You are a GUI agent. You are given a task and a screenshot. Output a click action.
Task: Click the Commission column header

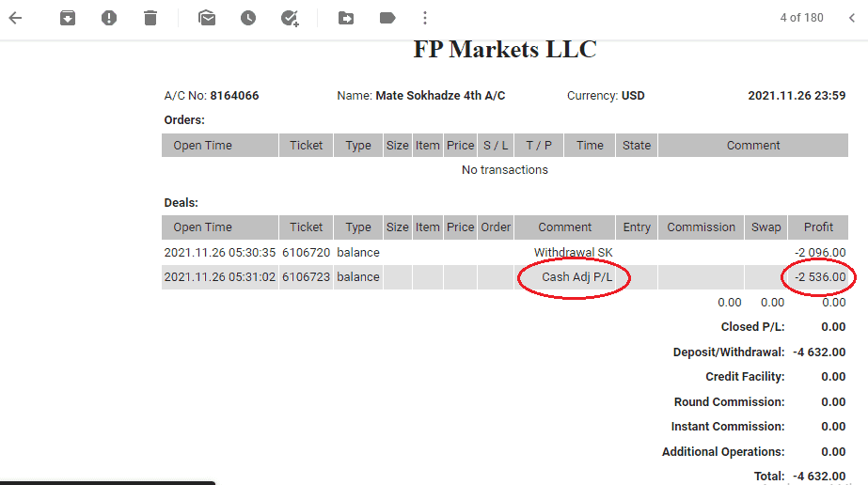coord(701,227)
